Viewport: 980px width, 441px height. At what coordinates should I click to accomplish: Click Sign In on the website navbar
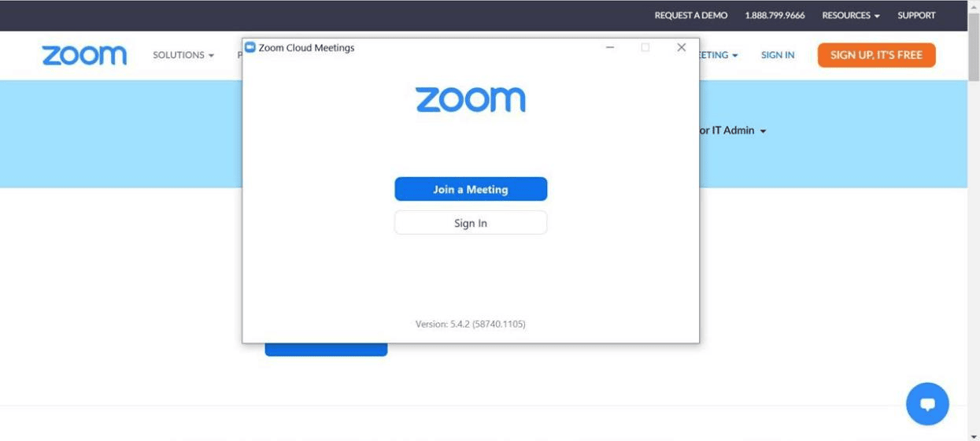click(x=777, y=55)
